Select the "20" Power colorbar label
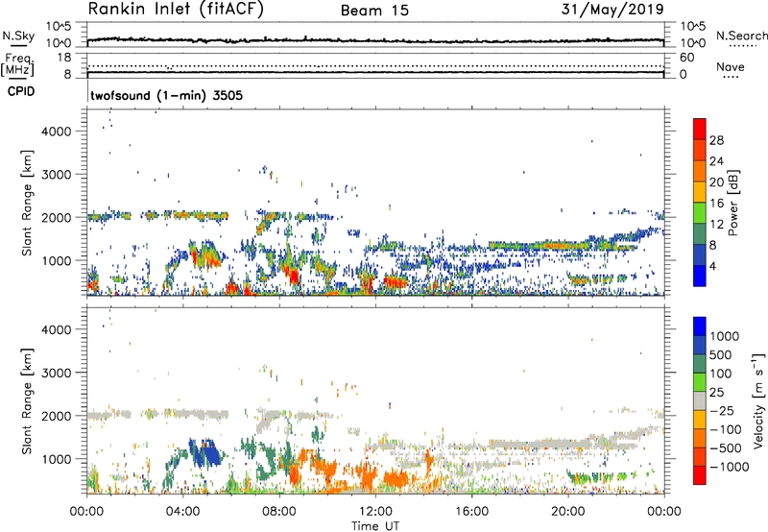 716,182
